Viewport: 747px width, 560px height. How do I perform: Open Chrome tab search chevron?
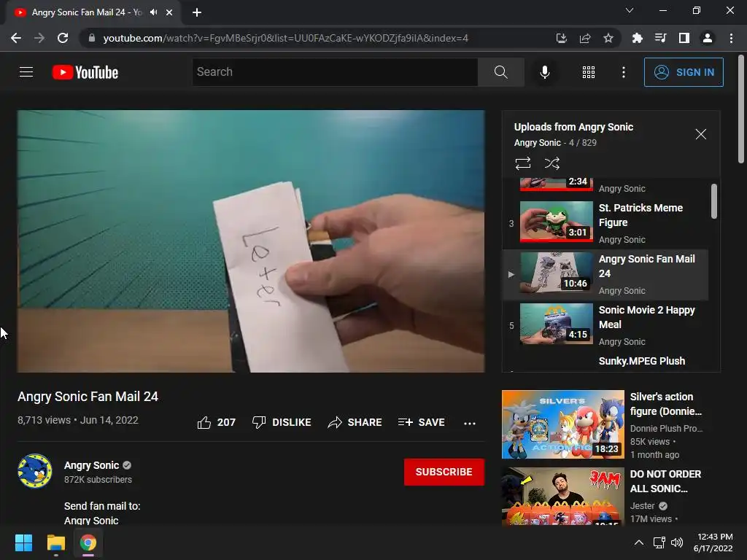click(630, 10)
